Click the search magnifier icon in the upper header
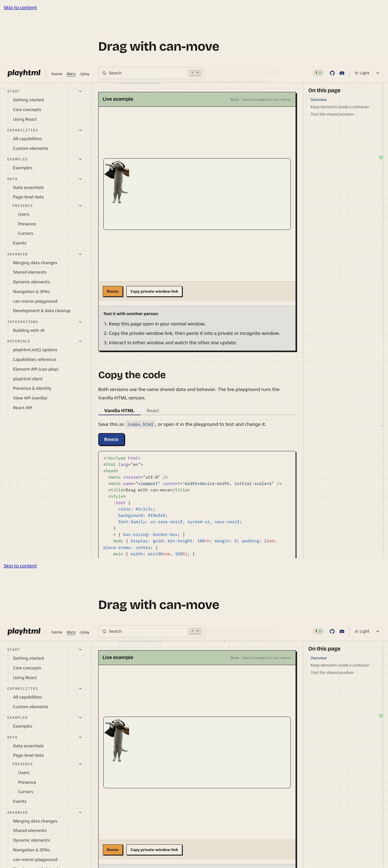 (104, 73)
